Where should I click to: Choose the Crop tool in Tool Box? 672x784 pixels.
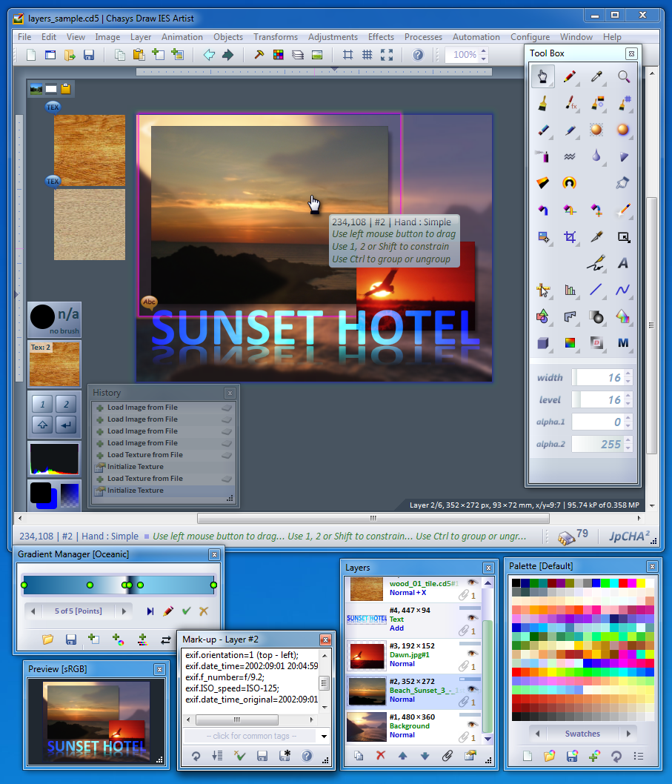pos(570,237)
